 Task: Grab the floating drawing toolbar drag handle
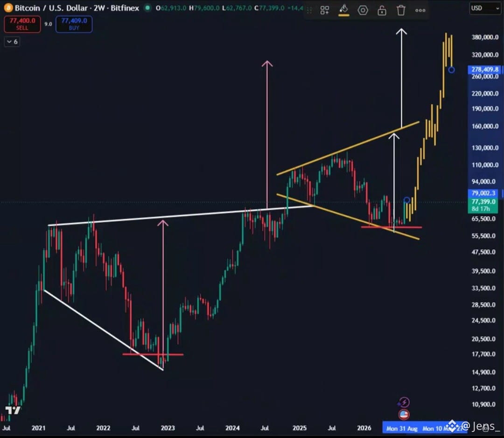(309, 10)
